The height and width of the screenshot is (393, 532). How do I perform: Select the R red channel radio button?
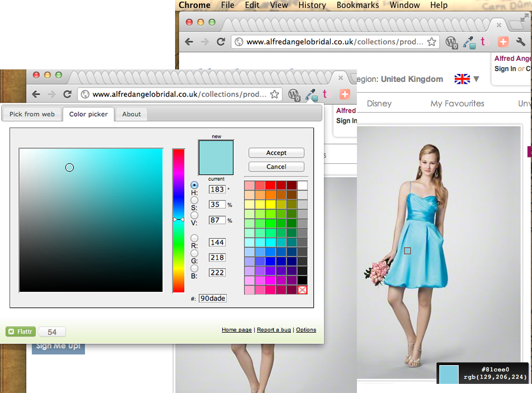coord(194,238)
